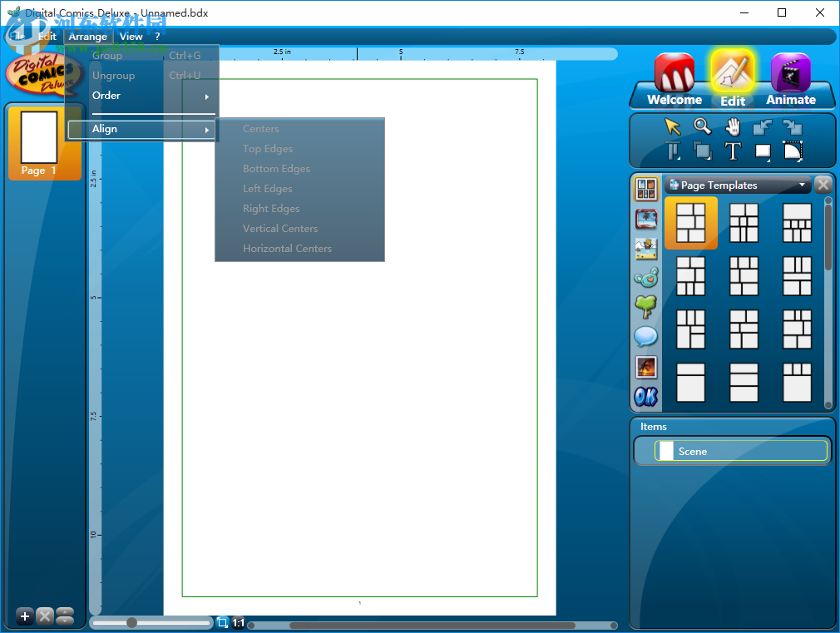Viewport: 840px width, 633px height.
Task: Choose Centers in Align submenu
Action: tap(299, 129)
